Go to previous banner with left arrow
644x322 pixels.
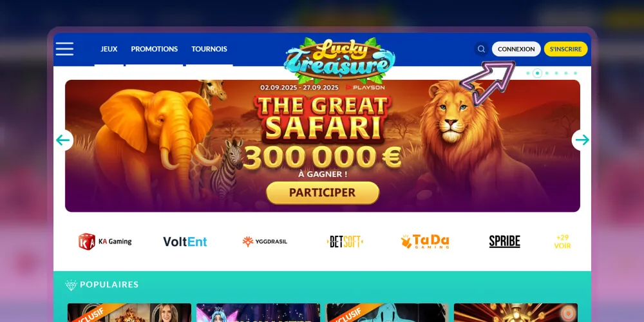pyautogui.click(x=64, y=140)
